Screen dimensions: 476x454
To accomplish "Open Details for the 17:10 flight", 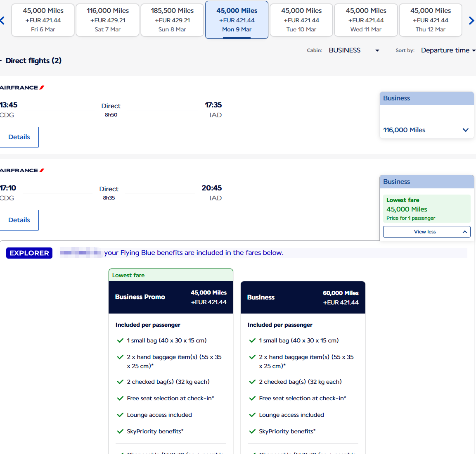I will click(x=19, y=220).
